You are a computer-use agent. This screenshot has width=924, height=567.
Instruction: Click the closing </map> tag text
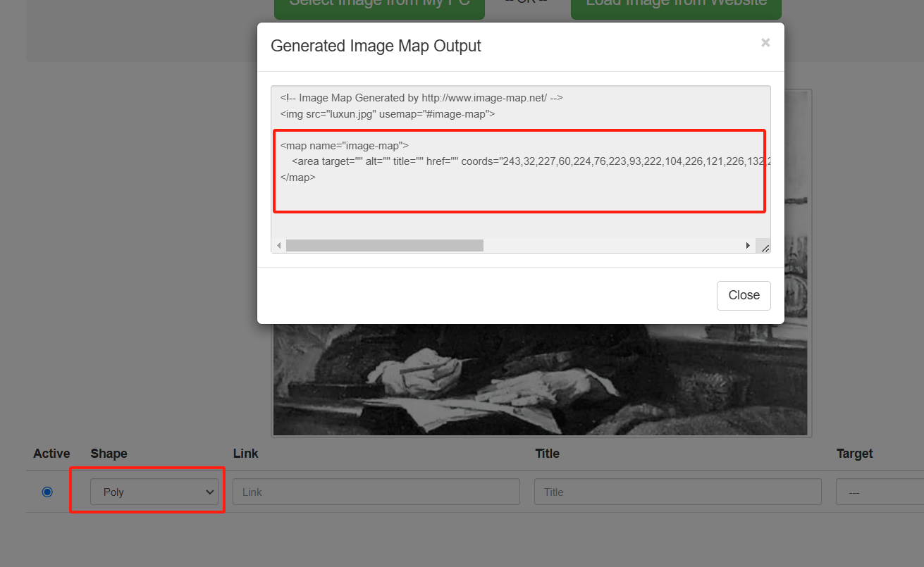pos(298,177)
